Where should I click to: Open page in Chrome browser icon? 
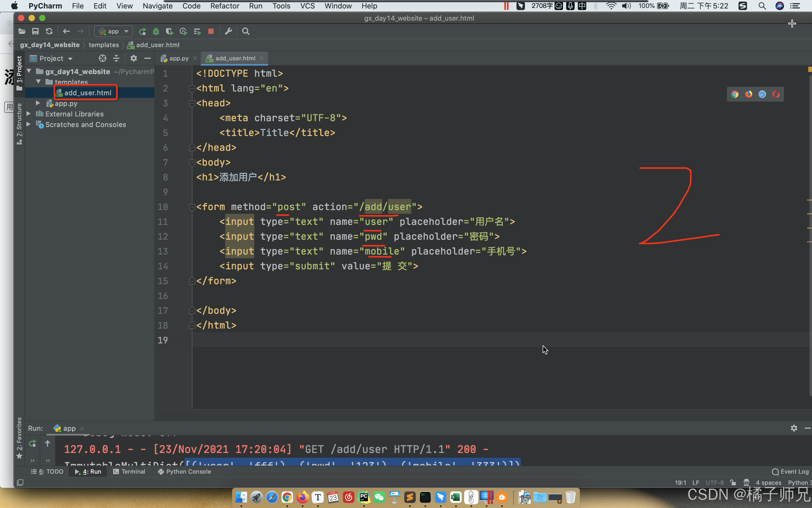735,94
